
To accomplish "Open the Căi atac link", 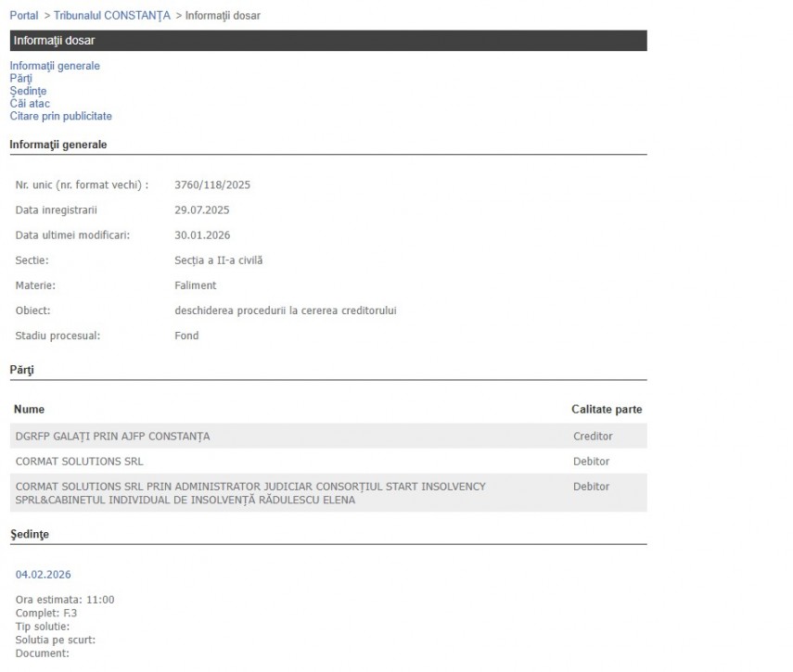I will coord(30,104).
